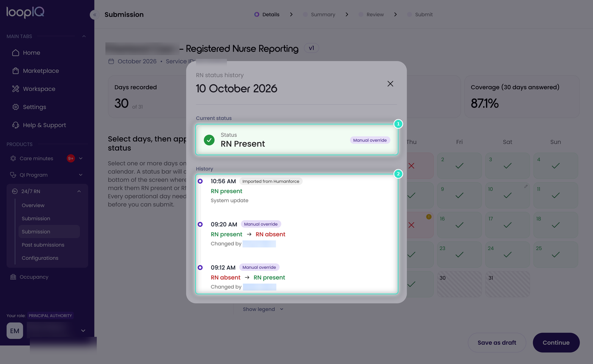Close the RN status history dialog
This screenshot has width=593, height=364.
coord(390,84)
